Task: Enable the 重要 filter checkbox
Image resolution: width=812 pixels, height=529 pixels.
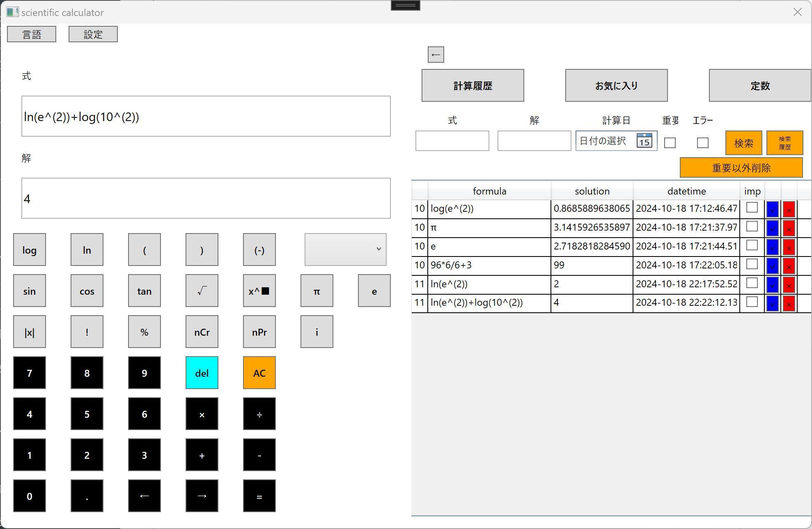Action: (x=670, y=143)
